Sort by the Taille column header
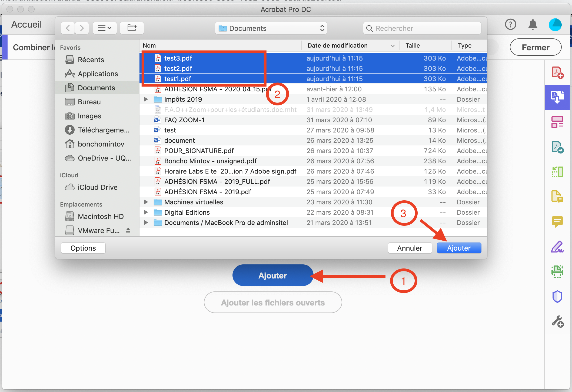This screenshot has width=572, height=392. [425, 45]
